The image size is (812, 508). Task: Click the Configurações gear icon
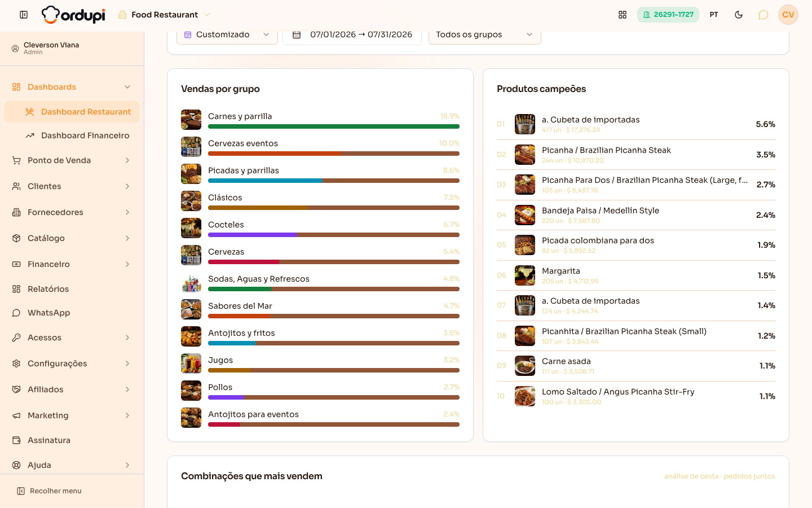point(16,364)
